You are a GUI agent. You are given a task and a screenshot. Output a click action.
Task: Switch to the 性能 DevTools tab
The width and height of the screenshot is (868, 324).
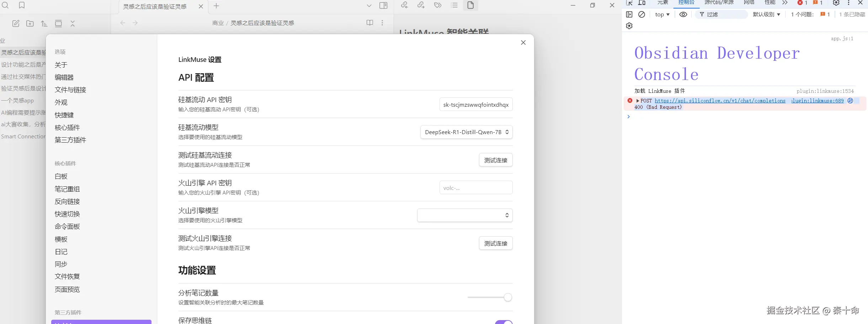click(770, 2)
